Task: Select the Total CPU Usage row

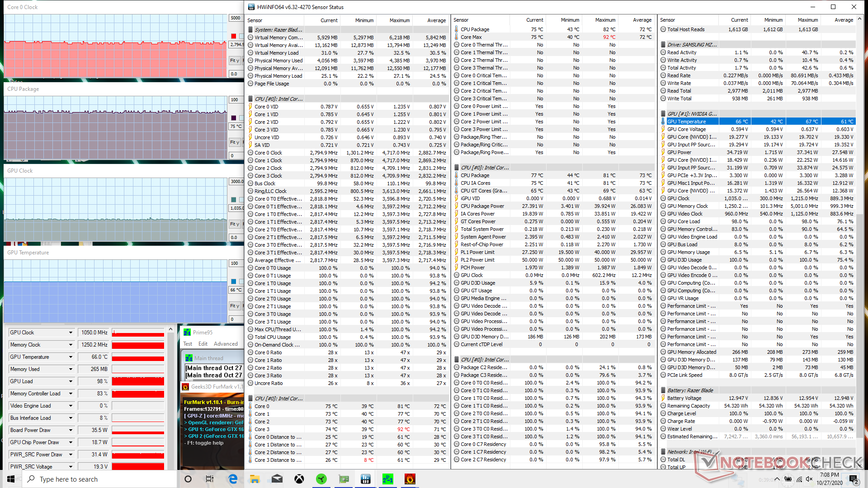Action: point(348,337)
